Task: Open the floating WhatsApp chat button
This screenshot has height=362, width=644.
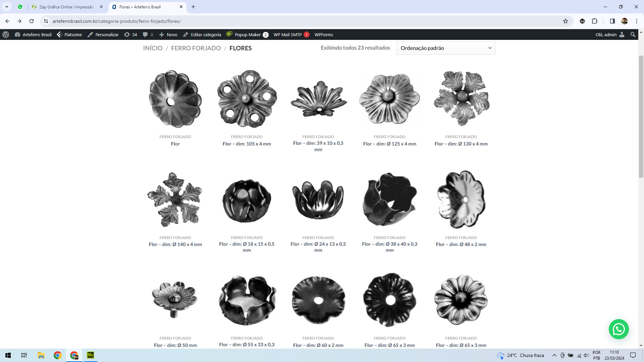Action: coord(619,329)
